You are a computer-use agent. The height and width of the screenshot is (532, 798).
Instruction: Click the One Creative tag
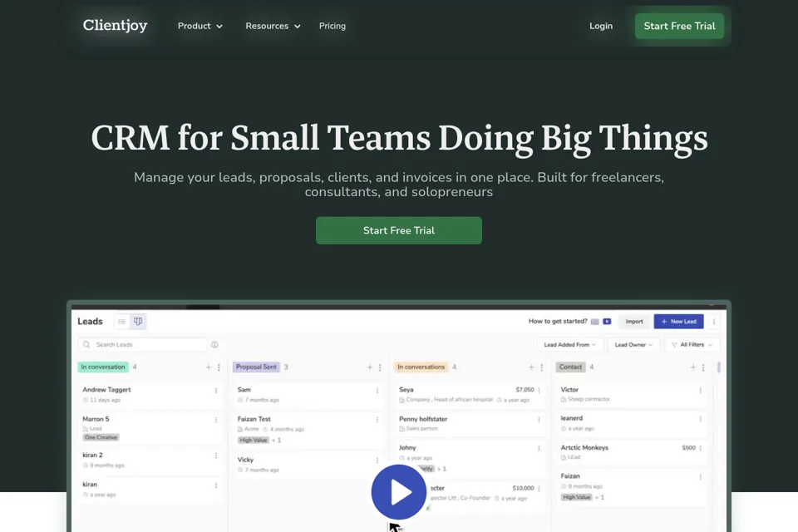coord(101,437)
